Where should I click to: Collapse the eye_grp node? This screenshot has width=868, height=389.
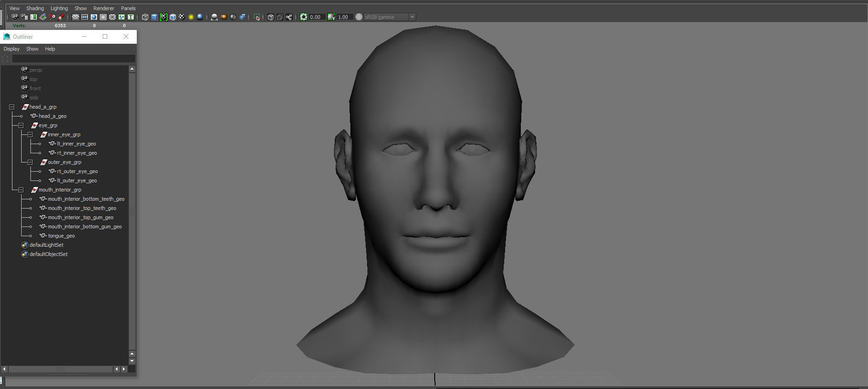(x=21, y=125)
